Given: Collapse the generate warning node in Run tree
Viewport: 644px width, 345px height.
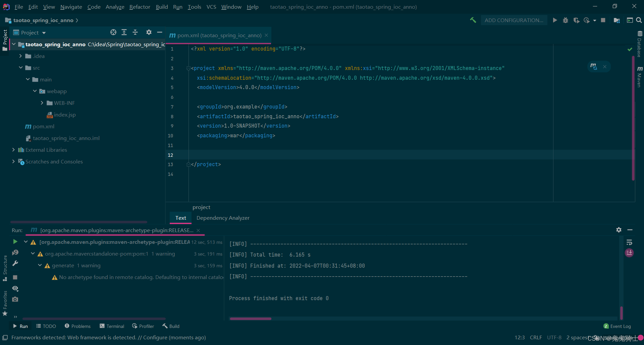Looking at the screenshot, I should (40, 265).
